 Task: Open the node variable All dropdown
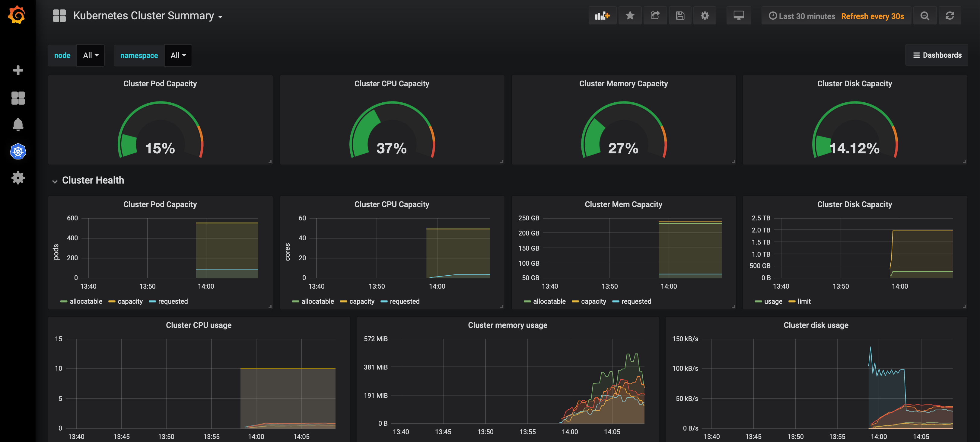click(91, 56)
